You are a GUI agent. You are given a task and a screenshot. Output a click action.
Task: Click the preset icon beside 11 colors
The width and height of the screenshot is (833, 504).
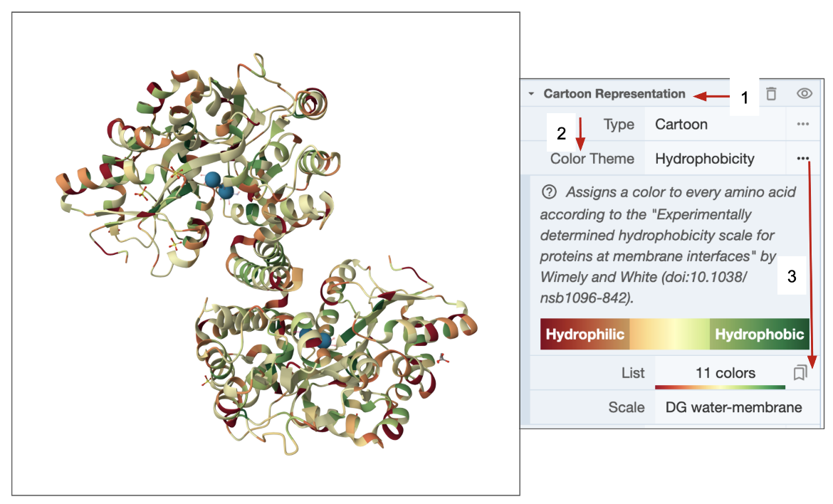[800, 372]
